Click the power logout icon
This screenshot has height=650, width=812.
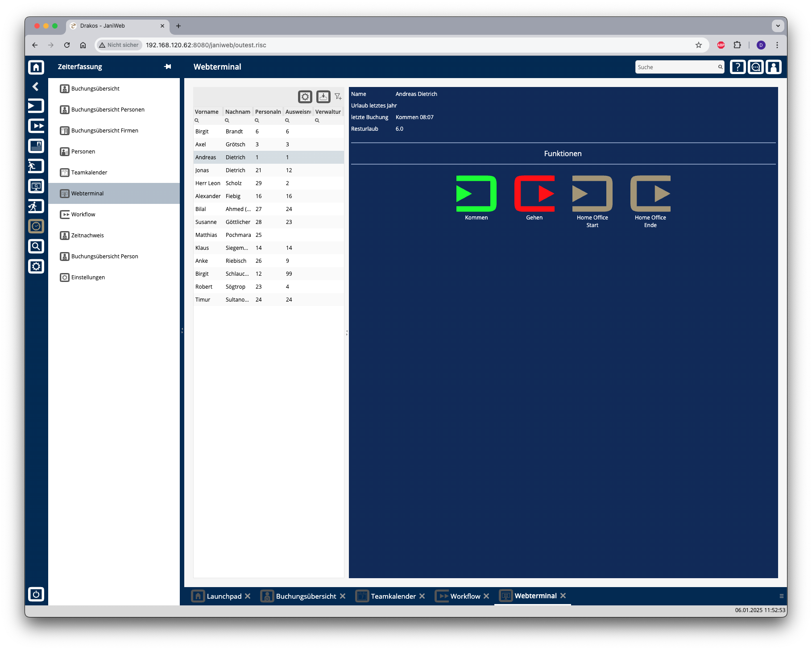[36, 594]
